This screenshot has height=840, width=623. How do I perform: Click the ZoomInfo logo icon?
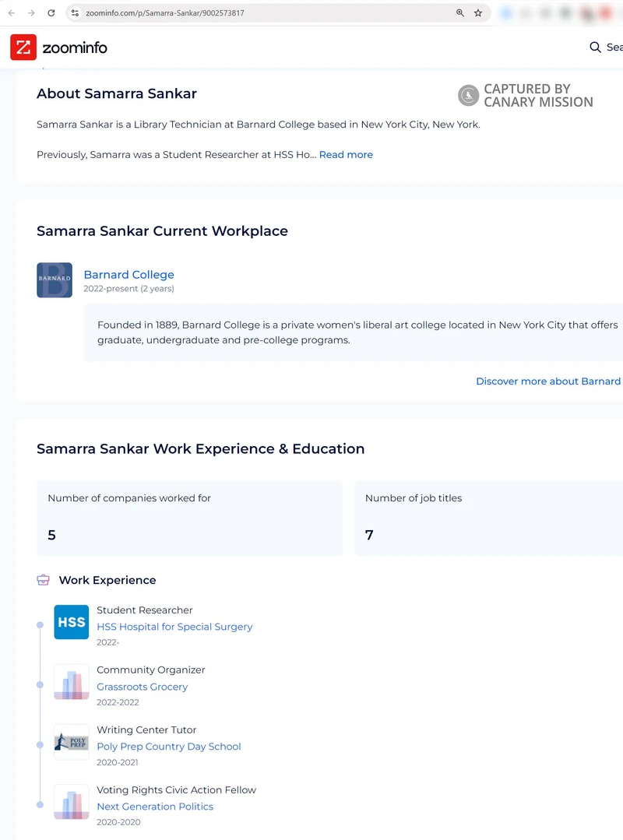coord(23,47)
